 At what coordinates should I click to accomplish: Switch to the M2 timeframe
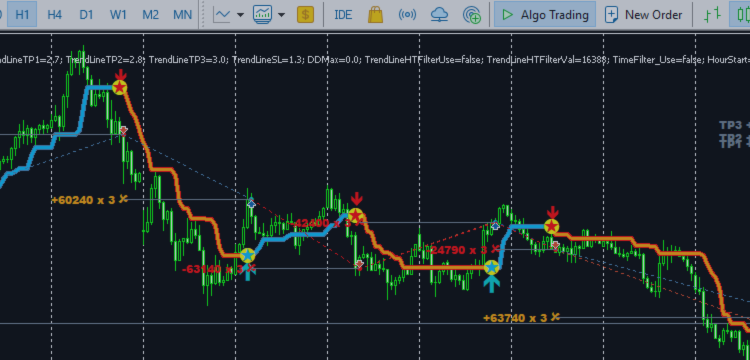tap(150, 14)
